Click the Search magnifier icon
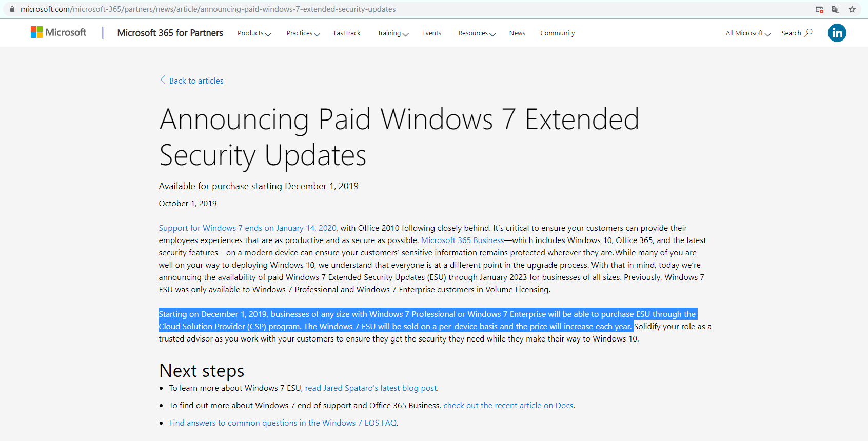The image size is (868, 441). (808, 33)
